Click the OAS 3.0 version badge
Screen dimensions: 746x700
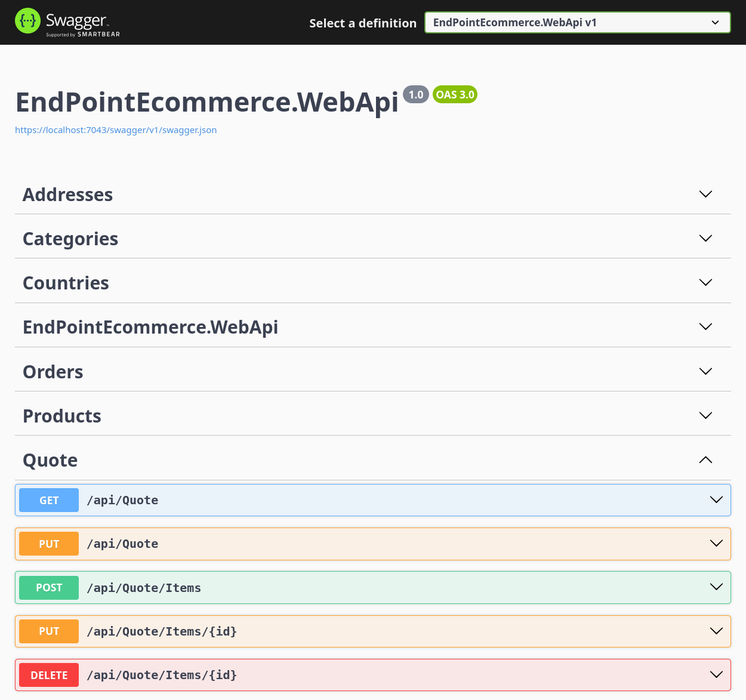pyautogui.click(x=455, y=95)
